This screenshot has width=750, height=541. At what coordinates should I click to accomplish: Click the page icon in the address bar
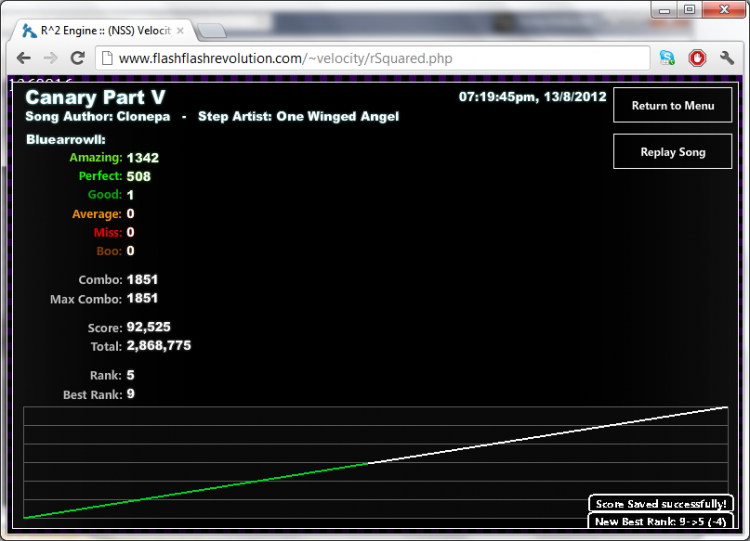tap(107, 58)
